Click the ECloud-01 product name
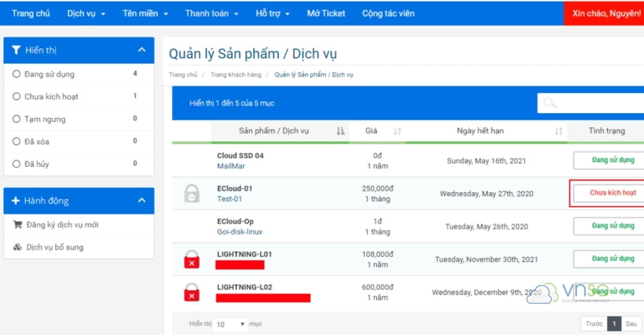 click(235, 188)
